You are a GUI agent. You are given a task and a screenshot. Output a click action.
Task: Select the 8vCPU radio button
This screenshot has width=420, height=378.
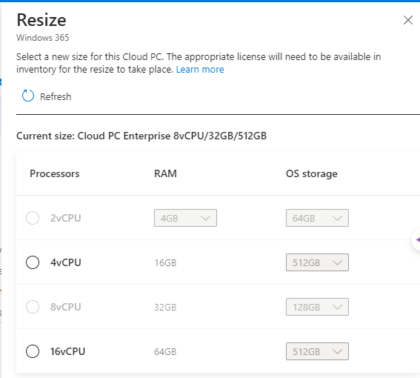click(33, 307)
